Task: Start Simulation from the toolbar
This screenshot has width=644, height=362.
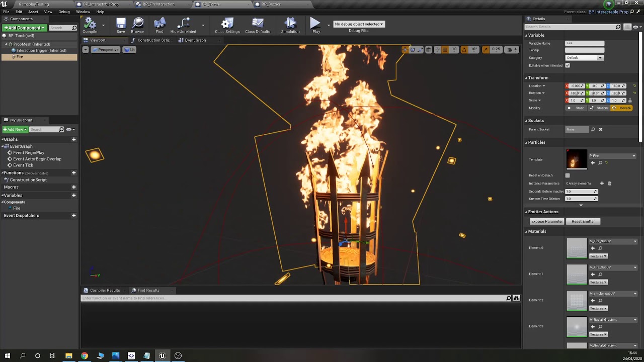Action: 290,26
